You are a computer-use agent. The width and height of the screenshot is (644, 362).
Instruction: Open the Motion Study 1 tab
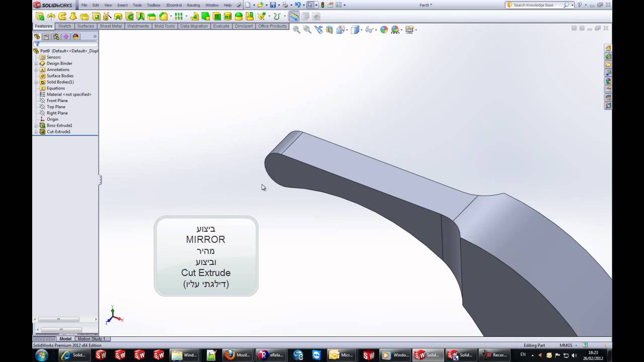pos(91,339)
